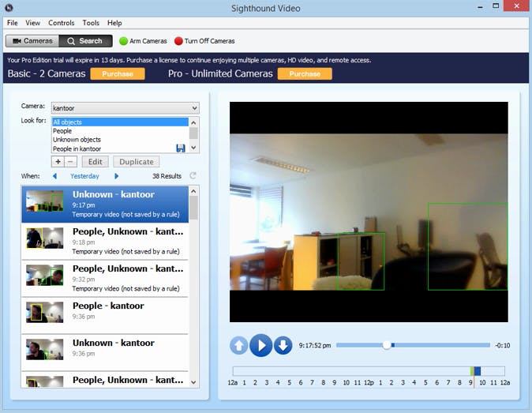Jump to next clip with down arrow button

[x=283, y=345]
